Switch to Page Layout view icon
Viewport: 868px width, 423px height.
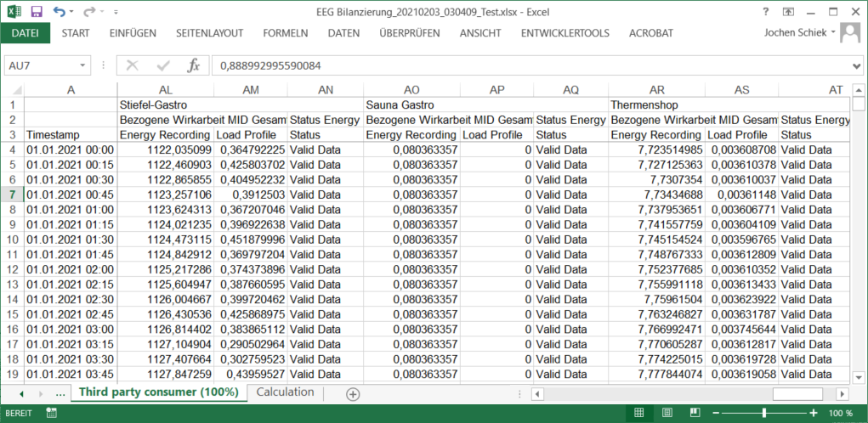pos(667,413)
